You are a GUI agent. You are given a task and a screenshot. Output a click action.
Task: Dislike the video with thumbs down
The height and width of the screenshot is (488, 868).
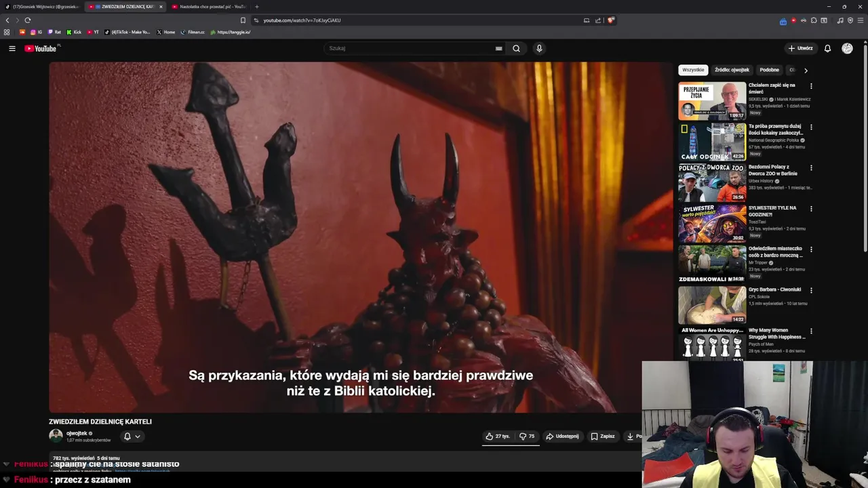point(527,436)
